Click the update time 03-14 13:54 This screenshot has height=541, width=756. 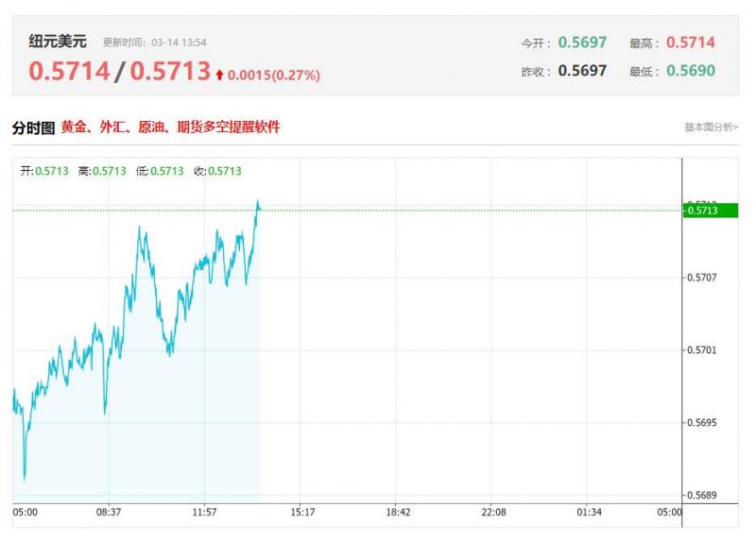[179, 42]
